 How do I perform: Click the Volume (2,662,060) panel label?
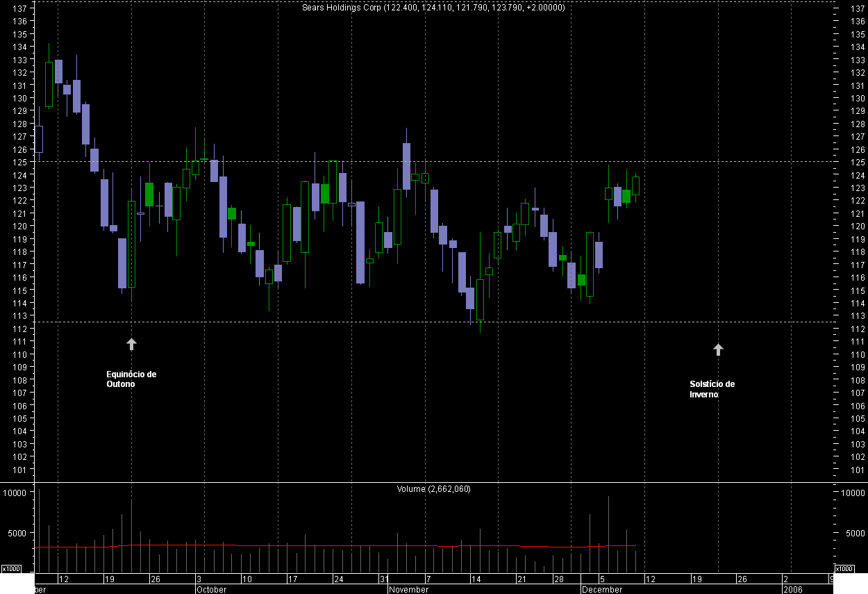[x=434, y=489]
